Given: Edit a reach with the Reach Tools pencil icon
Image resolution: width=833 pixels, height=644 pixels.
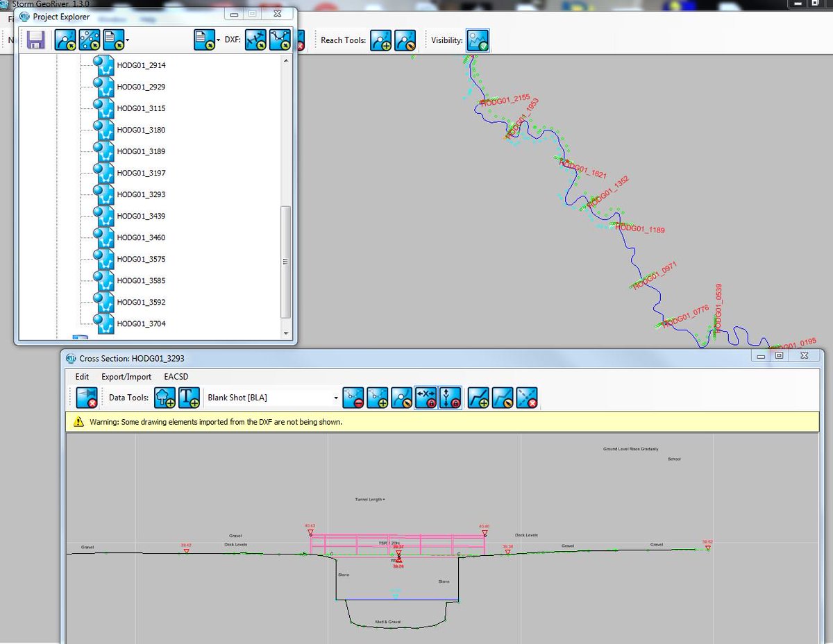Looking at the screenshot, I should tap(405, 40).
